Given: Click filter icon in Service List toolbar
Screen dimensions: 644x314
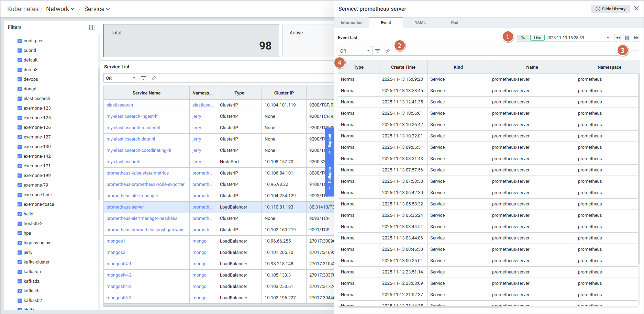Looking at the screenshot, I should pos(143,78).
